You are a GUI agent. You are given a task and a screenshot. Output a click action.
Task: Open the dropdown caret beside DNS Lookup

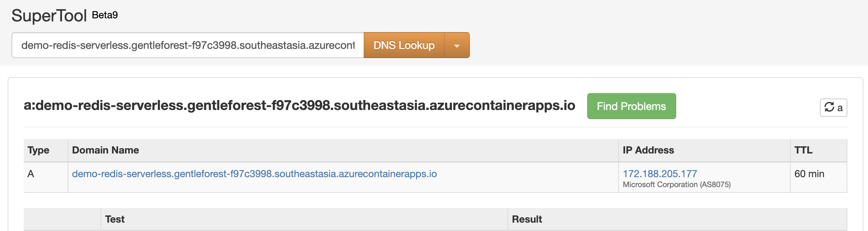457,45
